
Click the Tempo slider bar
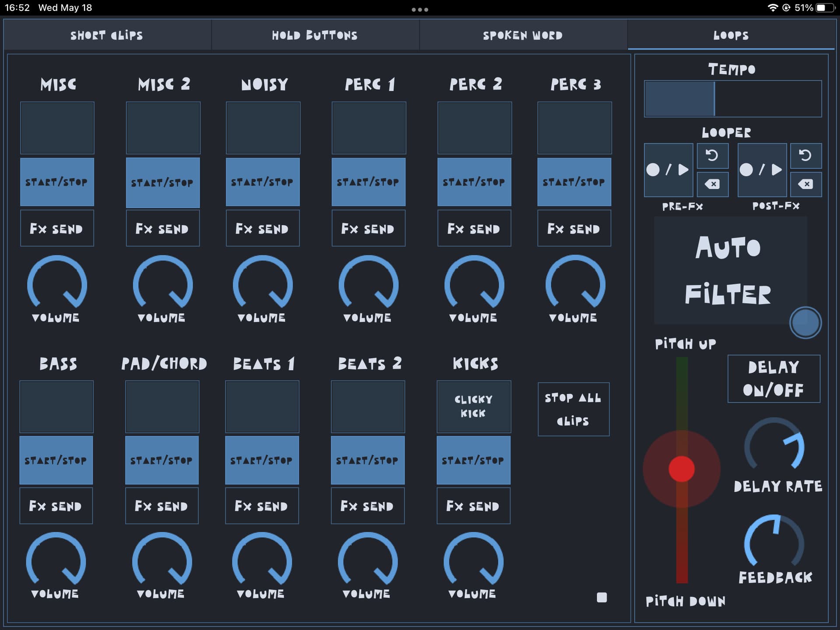click(x=732, y=99)
